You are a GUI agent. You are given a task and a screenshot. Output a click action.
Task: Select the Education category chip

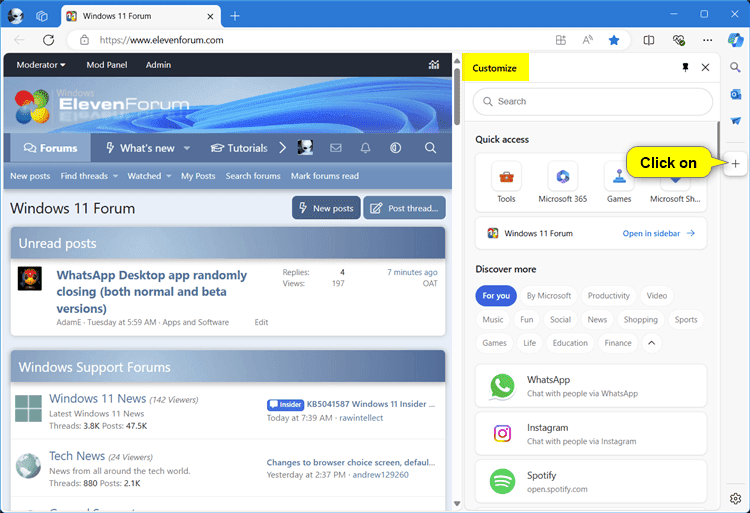(570, 343)
